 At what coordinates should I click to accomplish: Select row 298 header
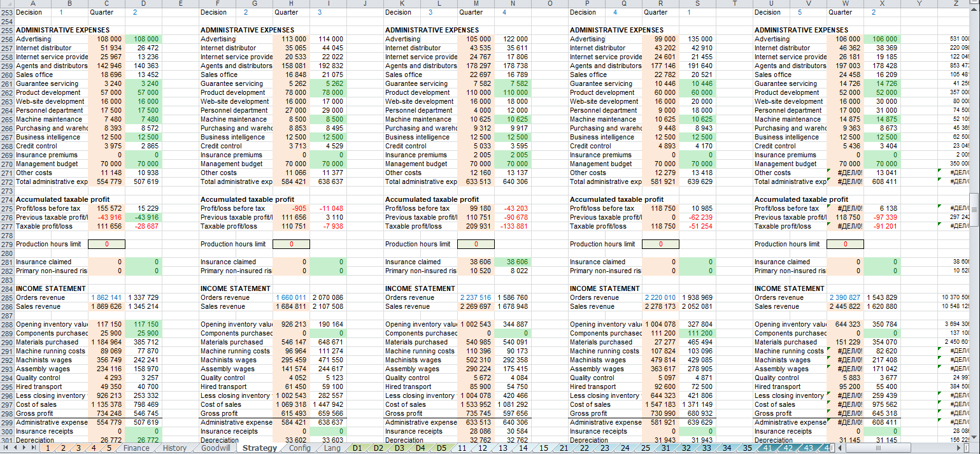6,413
